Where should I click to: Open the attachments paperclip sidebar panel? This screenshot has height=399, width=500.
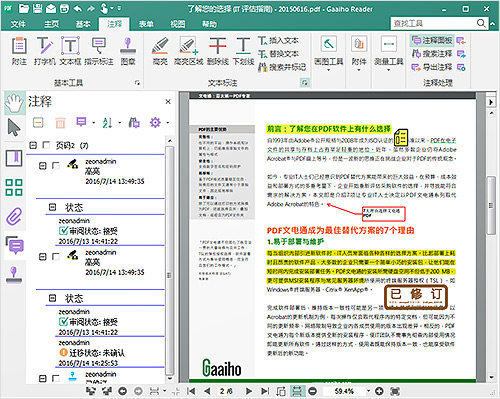(14, 216)
